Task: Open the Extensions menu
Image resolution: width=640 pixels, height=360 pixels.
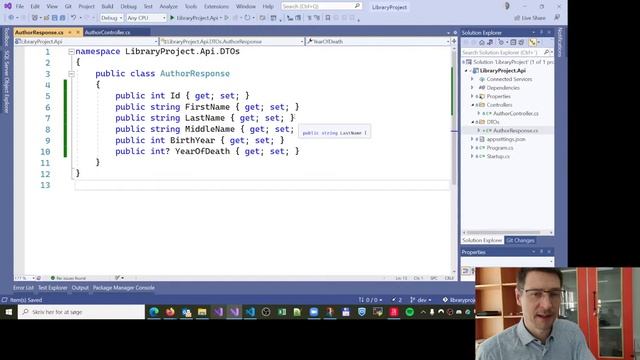Action: point(216,7)
